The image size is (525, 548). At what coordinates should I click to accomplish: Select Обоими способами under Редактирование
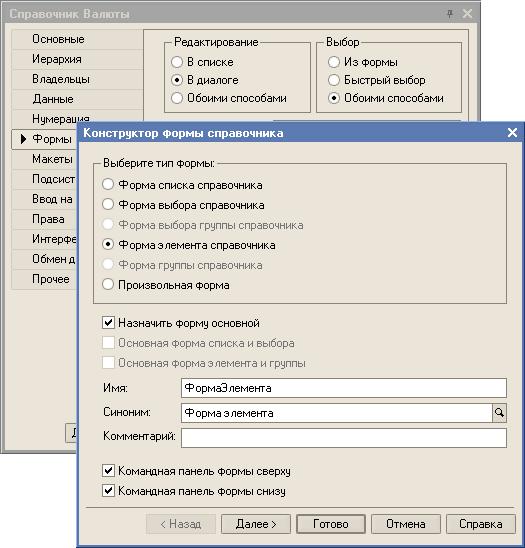coord(177,98)
